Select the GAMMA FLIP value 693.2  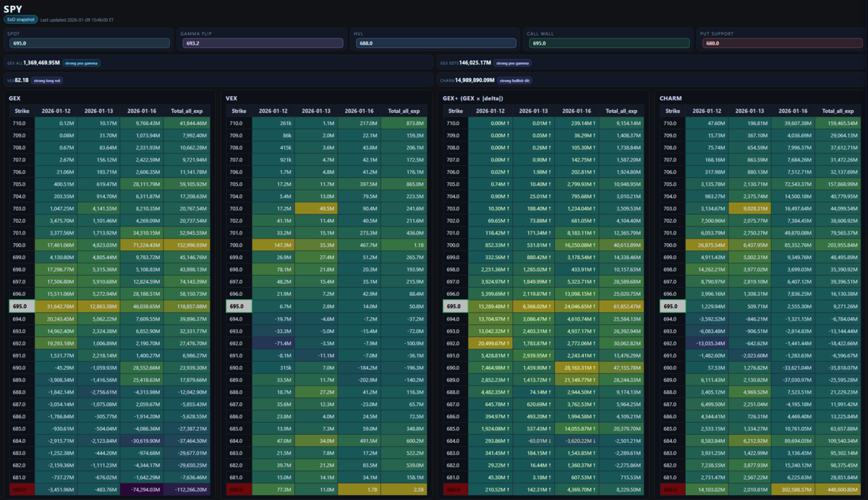pyautogui.click(x=262, y=43)
